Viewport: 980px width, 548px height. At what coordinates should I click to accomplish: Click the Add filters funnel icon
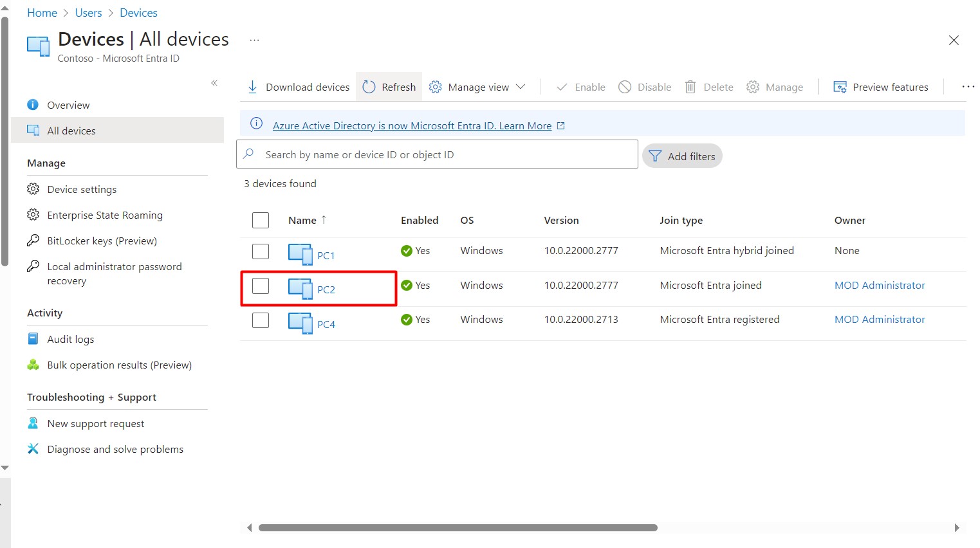tap(655, 156)
